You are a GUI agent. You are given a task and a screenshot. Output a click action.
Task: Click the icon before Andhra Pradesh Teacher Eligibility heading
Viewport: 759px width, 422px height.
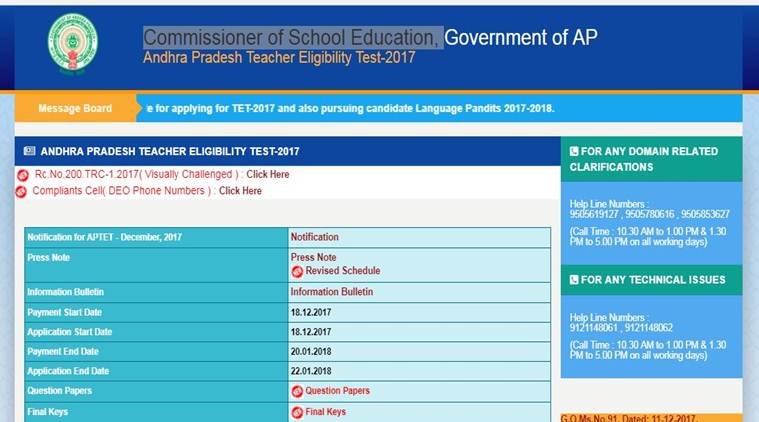coord(30,152)
